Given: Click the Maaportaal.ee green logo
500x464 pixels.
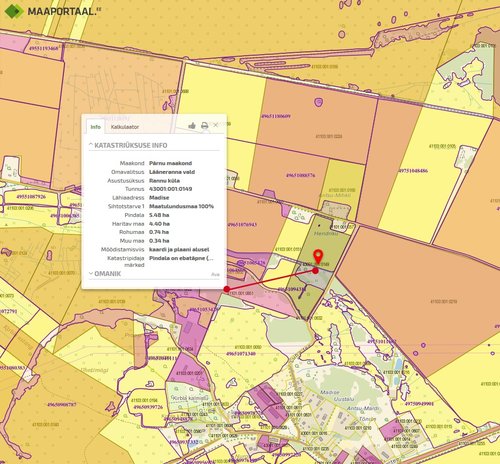Looking at the screenshot, I should (14, 11).
